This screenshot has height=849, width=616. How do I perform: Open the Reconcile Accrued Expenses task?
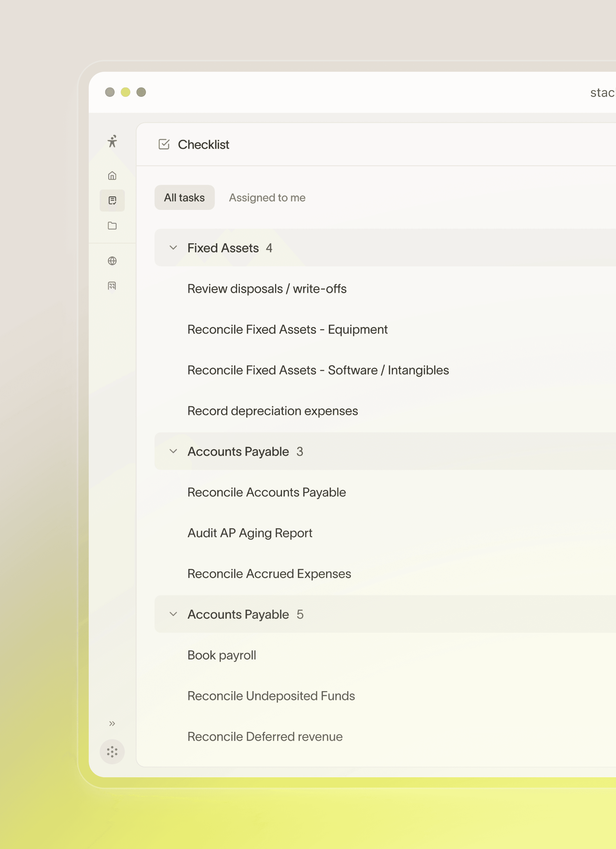[269, 573]
